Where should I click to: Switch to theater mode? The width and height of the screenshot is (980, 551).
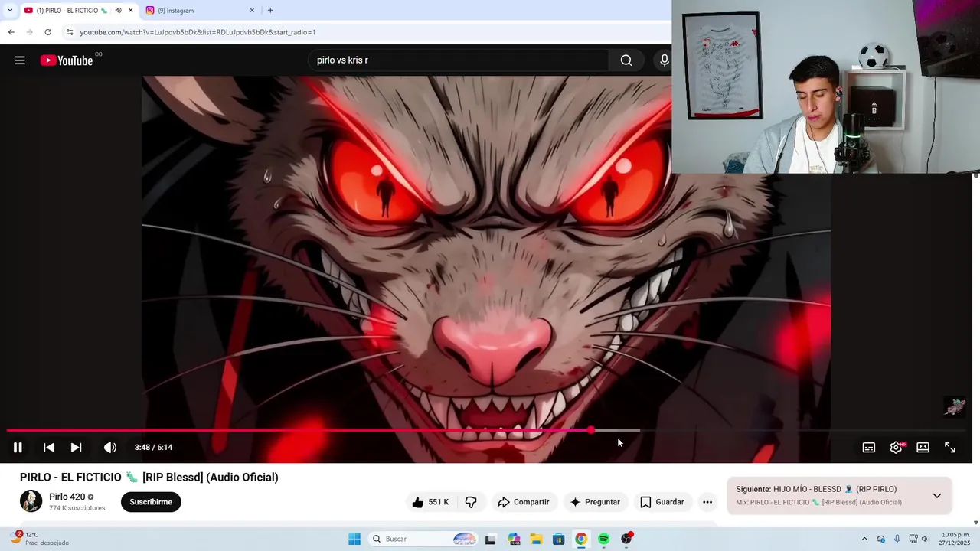click(923, 448)
